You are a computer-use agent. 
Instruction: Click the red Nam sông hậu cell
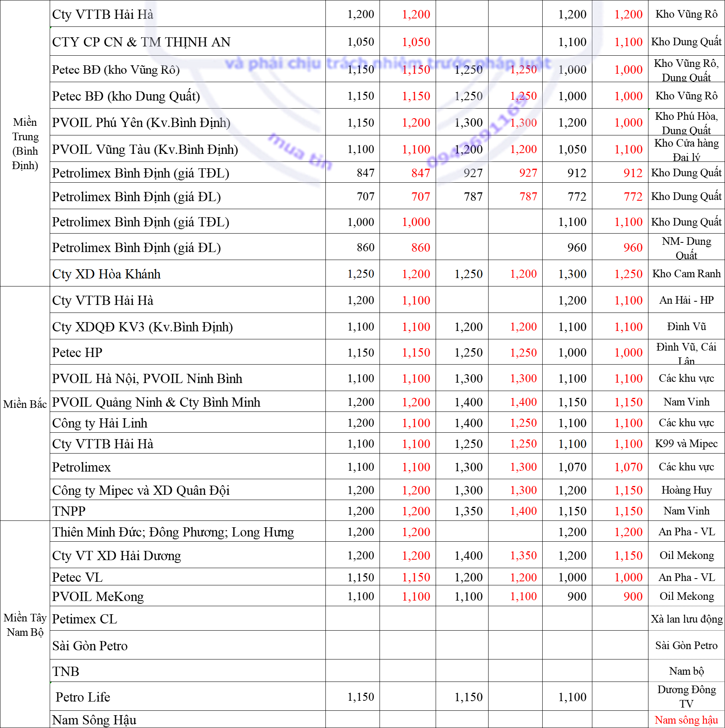[x=687, y=720]
